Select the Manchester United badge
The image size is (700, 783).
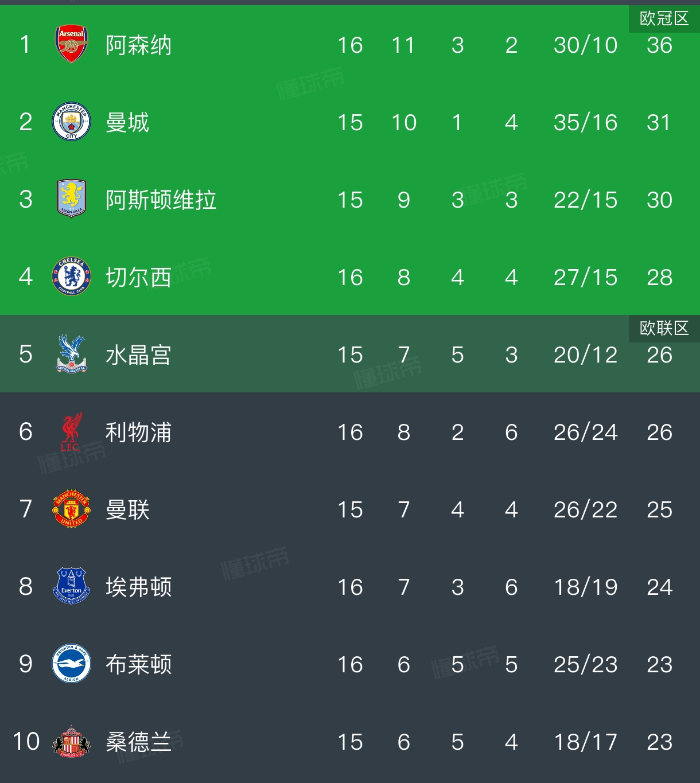tap(71, 509)
